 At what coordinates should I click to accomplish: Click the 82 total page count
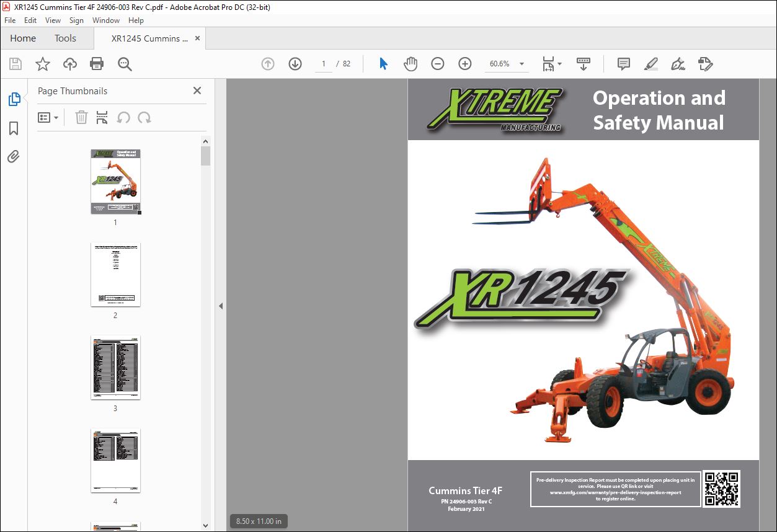tap(347, 64)
